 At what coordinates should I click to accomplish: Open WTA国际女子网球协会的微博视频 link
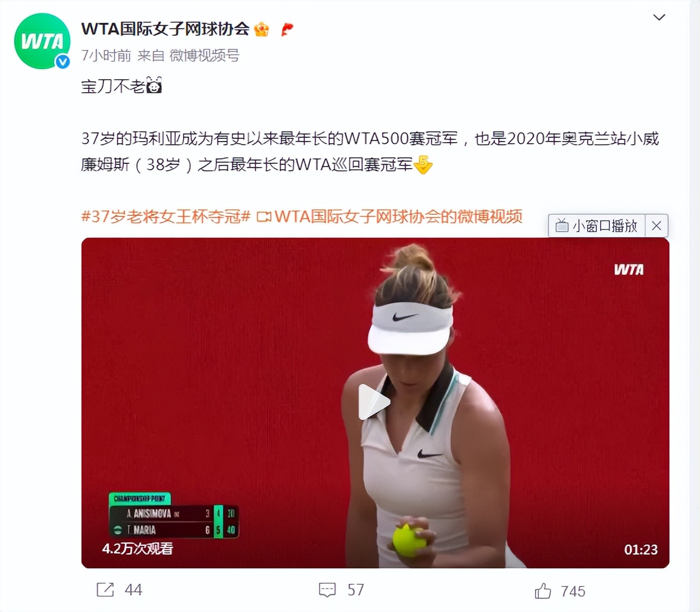[389, 216]
